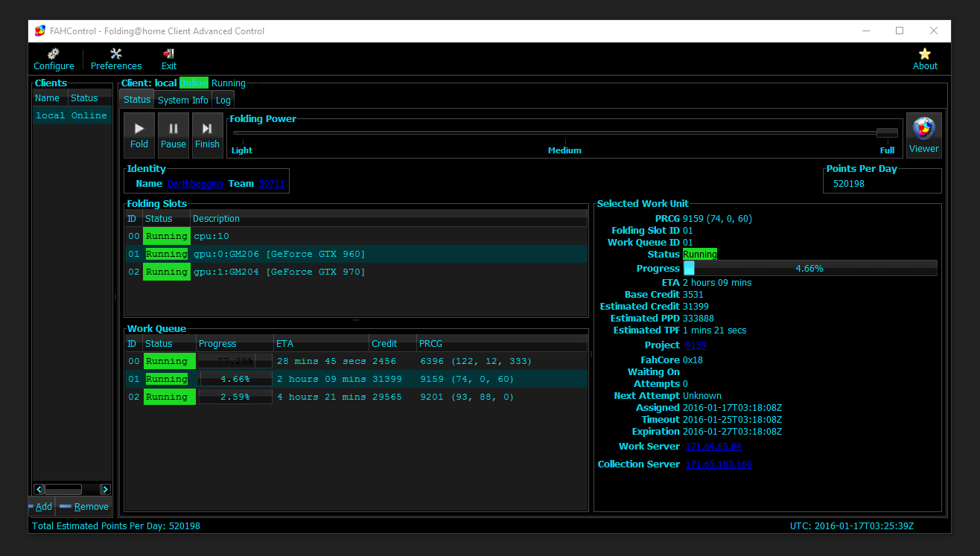Select folding slot 00 cpu:10
The height and width of the screenshot is (556, 980).
pos(356,236)
